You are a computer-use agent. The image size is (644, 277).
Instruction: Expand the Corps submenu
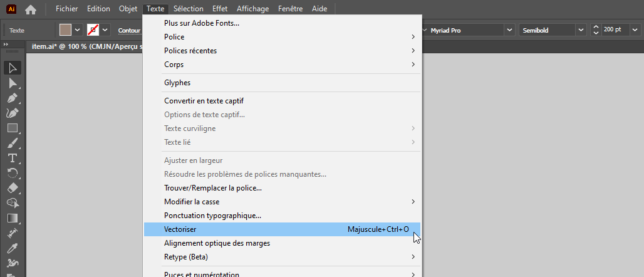tap(282, 65)
